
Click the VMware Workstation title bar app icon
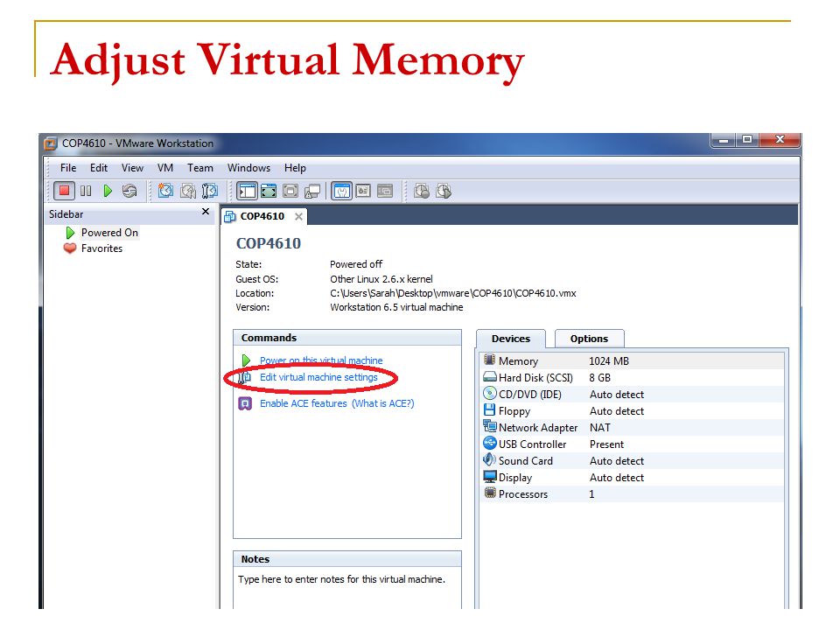(51, 143)
